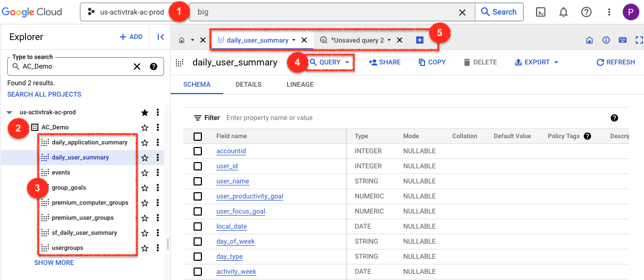This screenshot has width=644, height=280.
Task: Click SHARE button
Action: (385, 62)
